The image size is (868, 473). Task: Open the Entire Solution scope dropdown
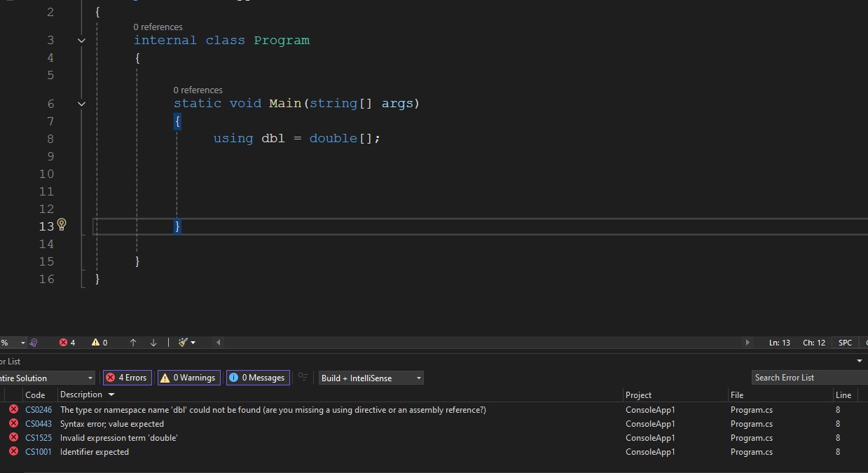(x=46, y=378)
